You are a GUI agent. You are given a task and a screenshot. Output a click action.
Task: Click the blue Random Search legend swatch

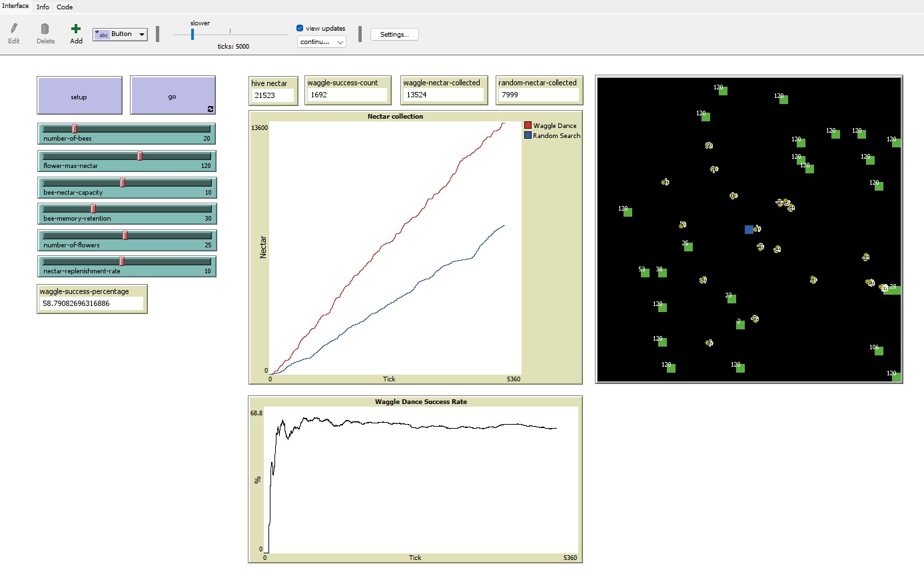528,135
